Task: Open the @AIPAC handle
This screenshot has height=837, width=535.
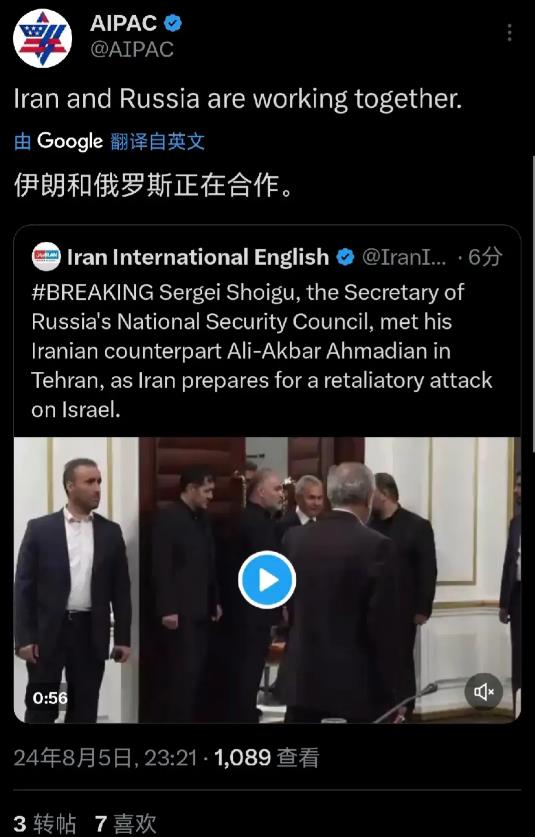Action: point(132,50)
